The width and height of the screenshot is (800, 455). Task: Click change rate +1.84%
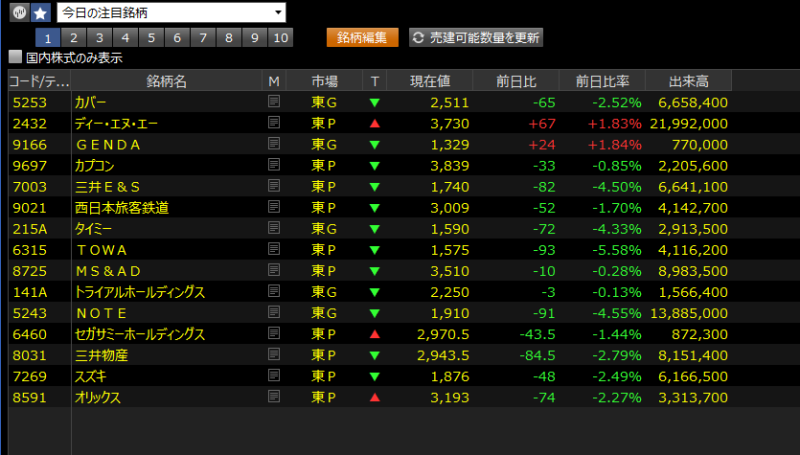[x=615, y=145]
